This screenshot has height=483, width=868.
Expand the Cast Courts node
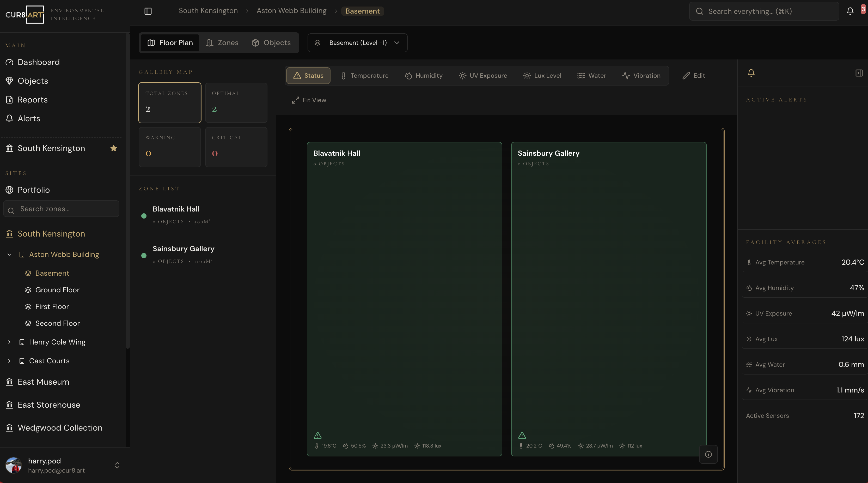[x=9, y=361]
